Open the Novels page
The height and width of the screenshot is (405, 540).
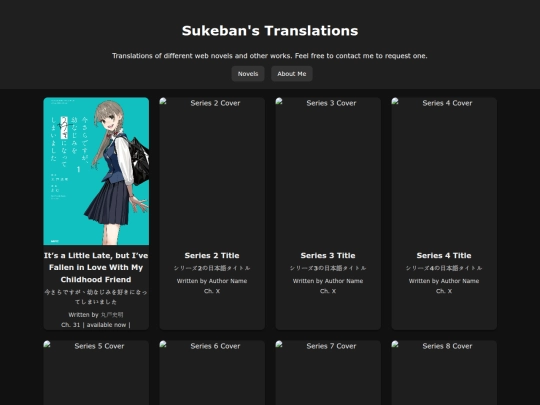[x=248, y=74]
